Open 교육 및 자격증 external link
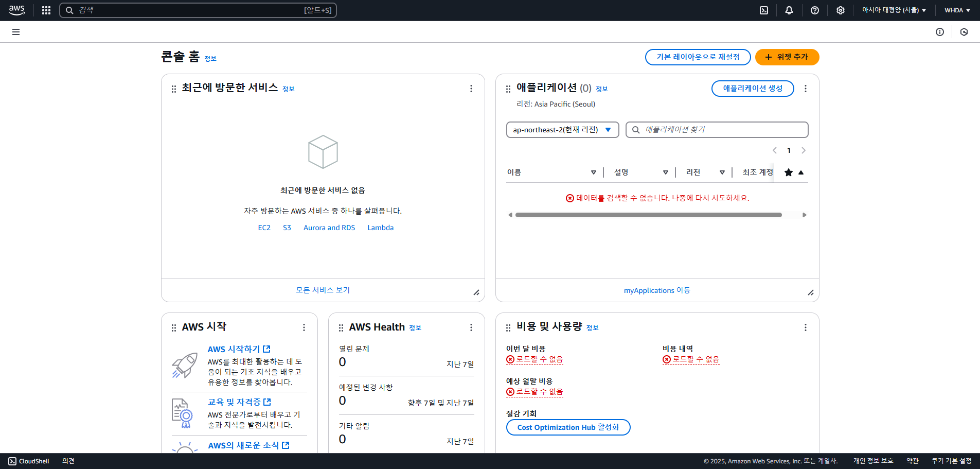The image size is (980, 469). (x=239, y=402)
